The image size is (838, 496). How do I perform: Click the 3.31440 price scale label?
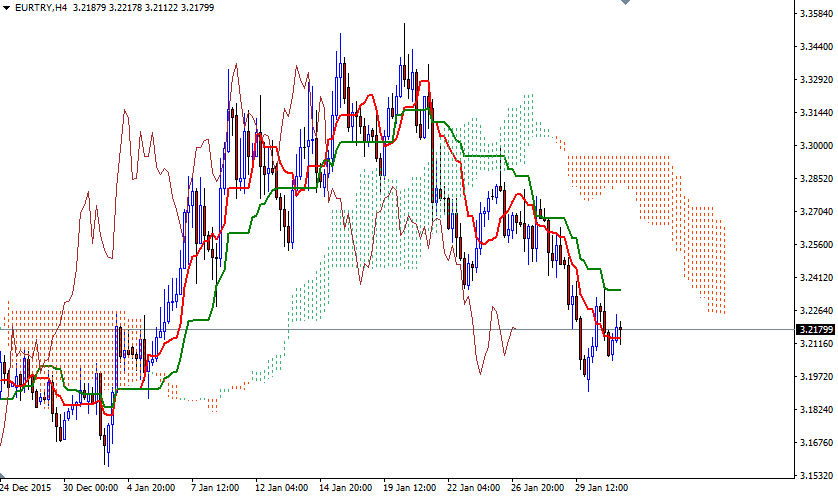[x=816, y=113]
